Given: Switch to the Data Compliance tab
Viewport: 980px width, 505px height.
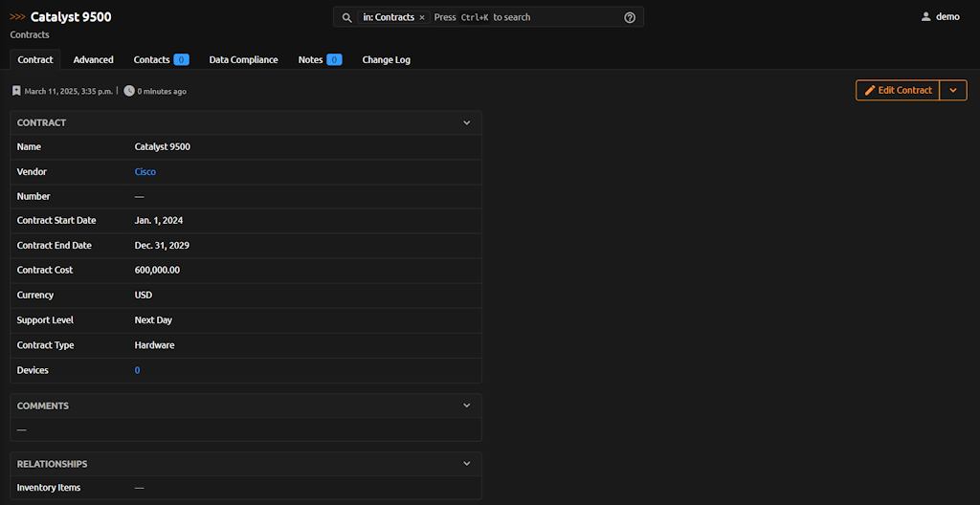Looking at the screenshot, I should [x=243, y=59].
